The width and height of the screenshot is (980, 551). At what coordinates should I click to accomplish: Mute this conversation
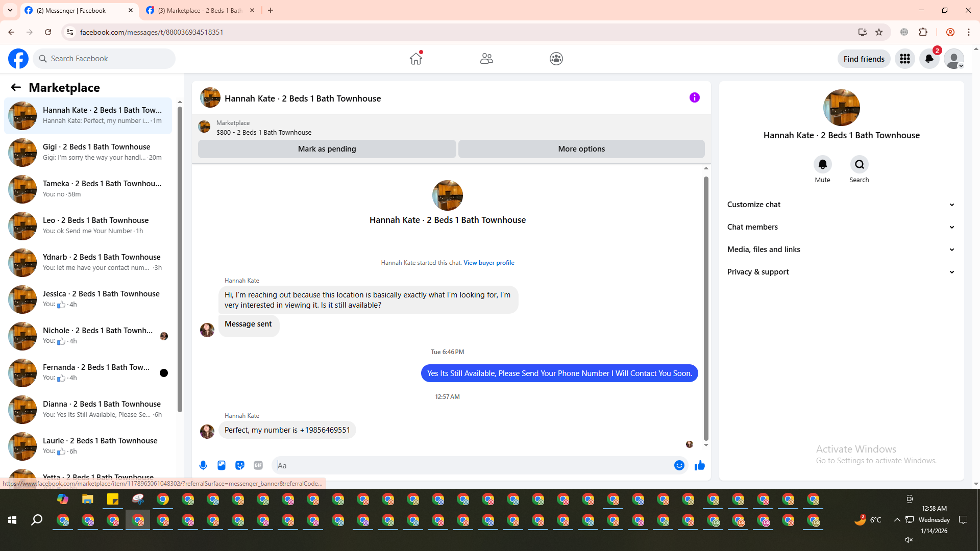pyautogui.click(x=822, y=164)
